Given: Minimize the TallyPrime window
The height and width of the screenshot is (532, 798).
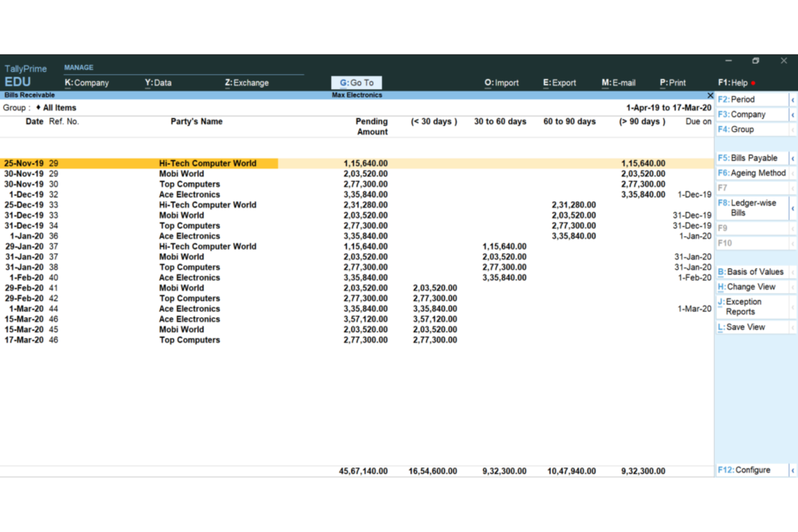Looking at the screenshot, I should tap(728, 61).
